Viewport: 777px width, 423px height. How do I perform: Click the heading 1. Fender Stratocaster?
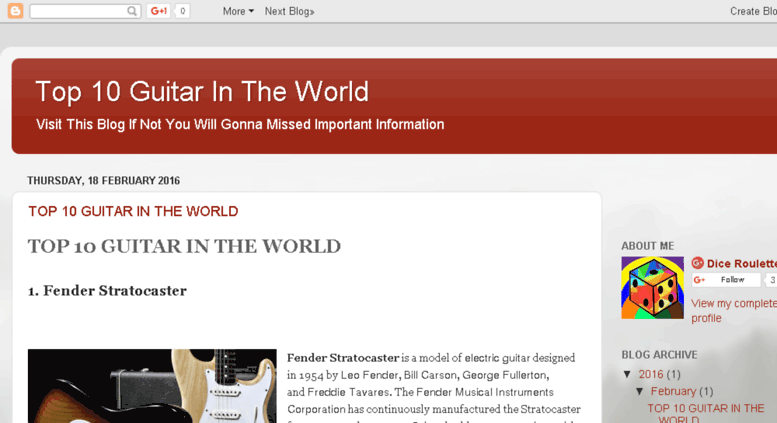click(107, 291)
